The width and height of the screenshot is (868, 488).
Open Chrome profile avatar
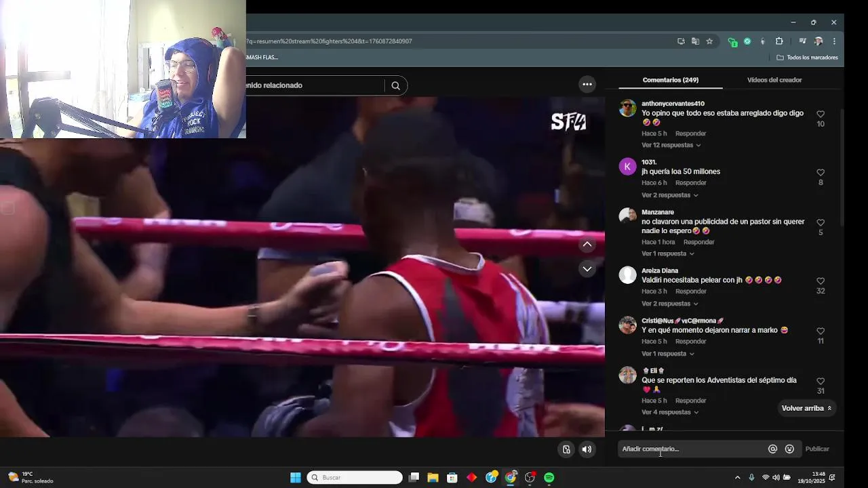(818, 41)
